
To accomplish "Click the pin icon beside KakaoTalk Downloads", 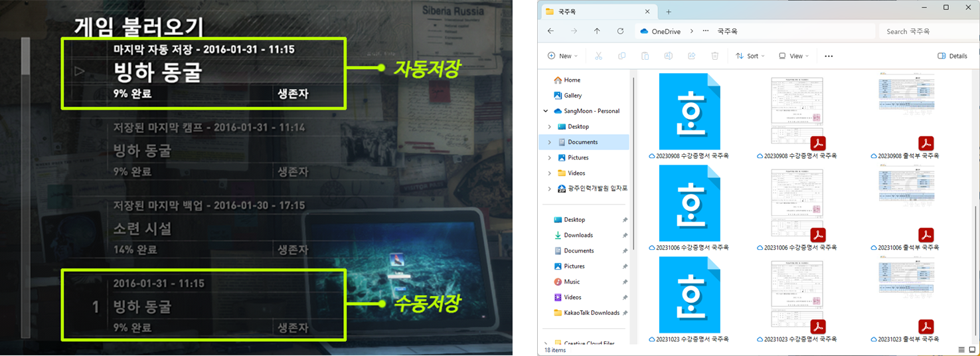I will 625,313.
